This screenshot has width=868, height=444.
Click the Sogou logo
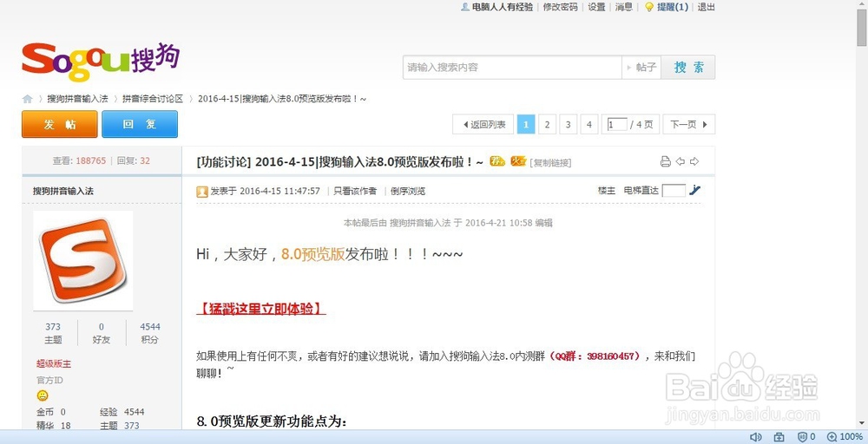click(101, 62)
